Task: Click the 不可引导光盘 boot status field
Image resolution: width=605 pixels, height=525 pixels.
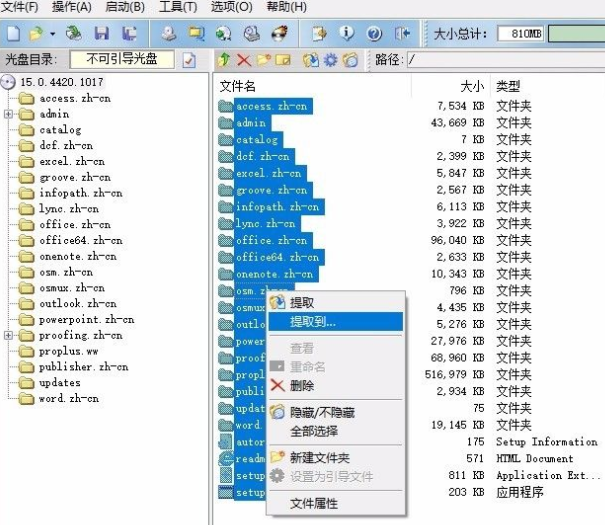Action: coord(122,59)
